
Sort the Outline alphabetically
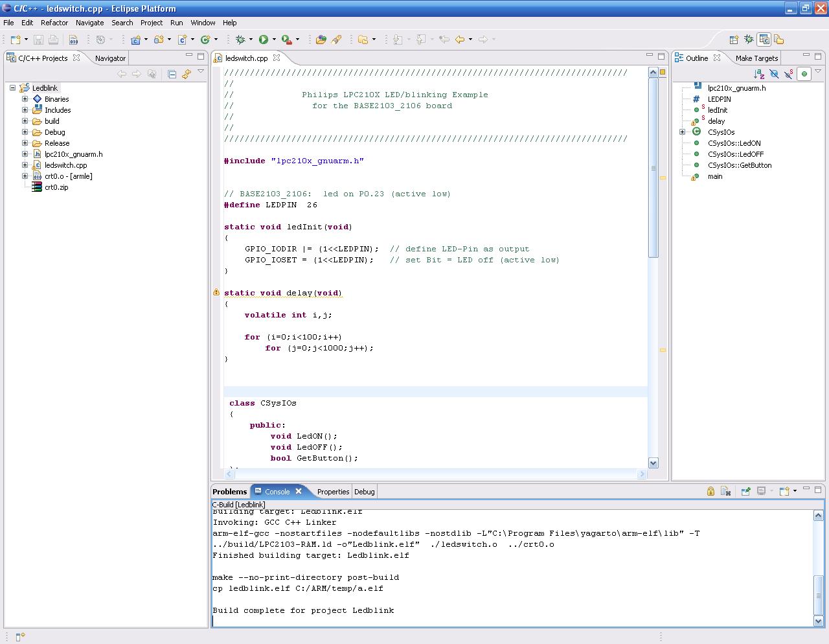tap(759, 74)
